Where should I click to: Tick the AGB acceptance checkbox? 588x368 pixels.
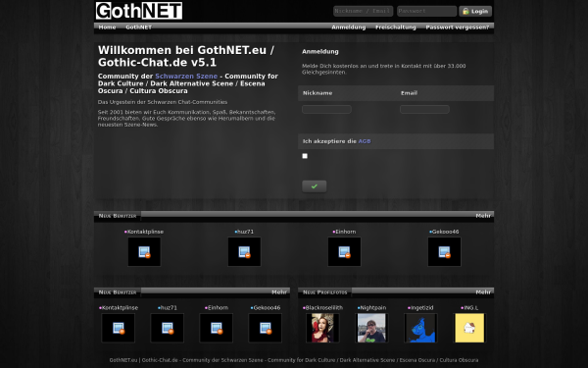click(x=305, y=156)
